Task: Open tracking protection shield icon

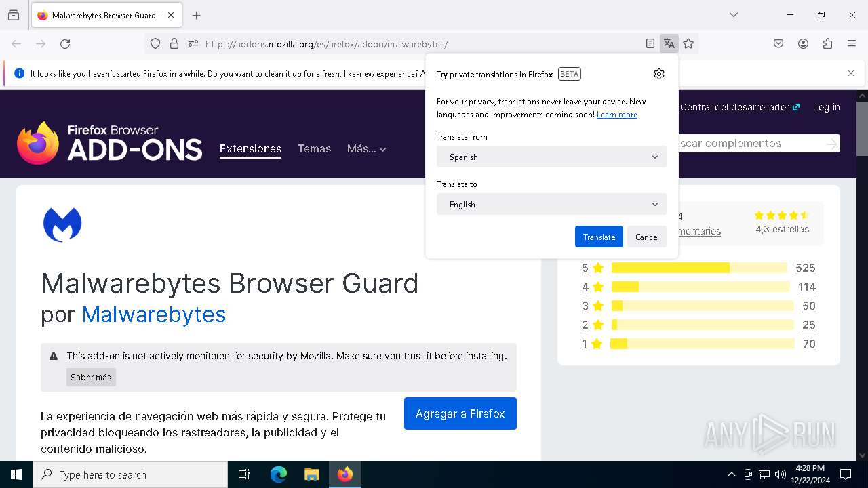Action: click(x=155, y=44)
